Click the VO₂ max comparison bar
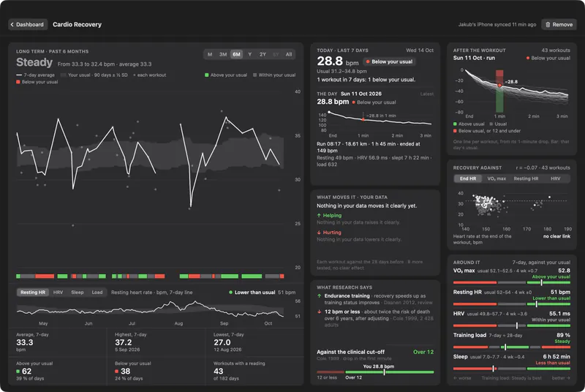585x392 pixels. click(511, 283)
